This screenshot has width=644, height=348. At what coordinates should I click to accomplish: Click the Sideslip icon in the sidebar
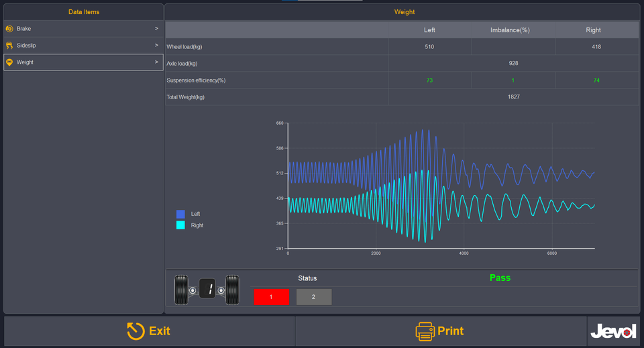[9, 46]
